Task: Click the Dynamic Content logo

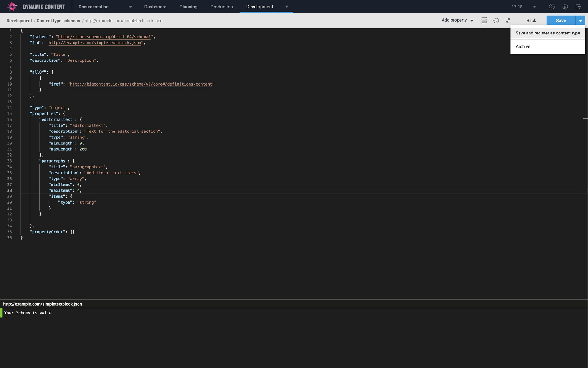Action: click(x=12, y=6)
